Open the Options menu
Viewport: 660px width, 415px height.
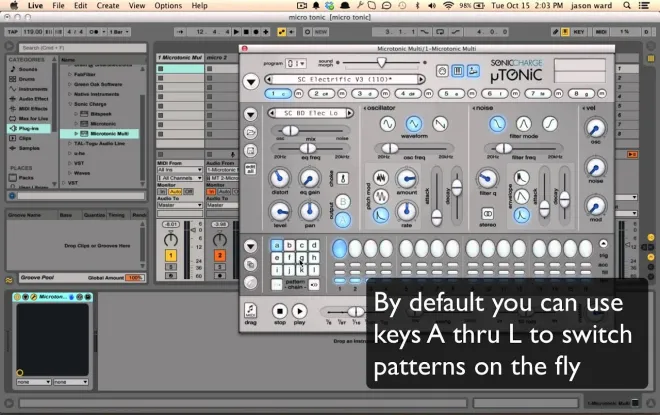click(168, 5)
